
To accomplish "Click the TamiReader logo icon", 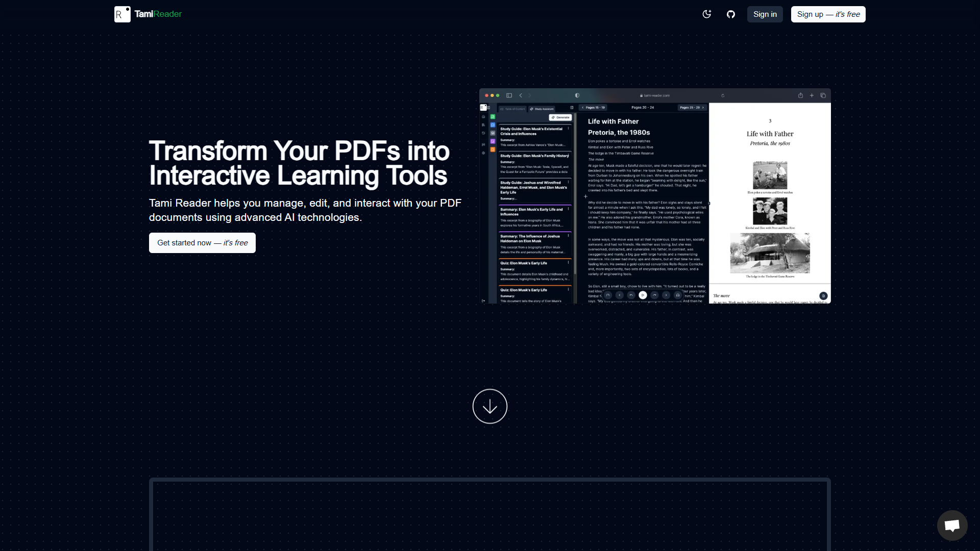I will [x=122, y=14].
